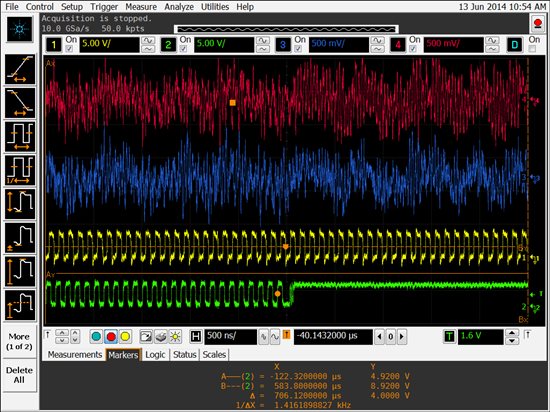Select the rise time measurement icon
Screen dimensions: 550x412
(x=20, y=69)
